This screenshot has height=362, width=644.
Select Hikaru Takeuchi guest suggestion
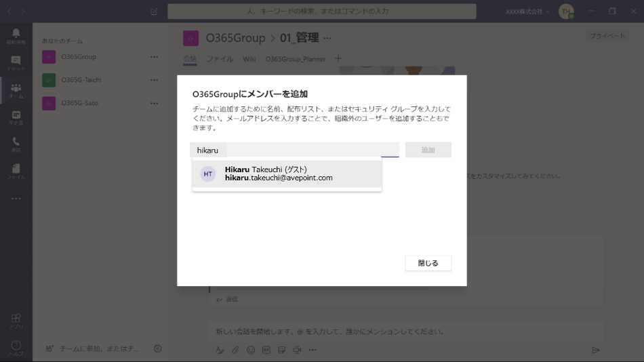[287, 174]
